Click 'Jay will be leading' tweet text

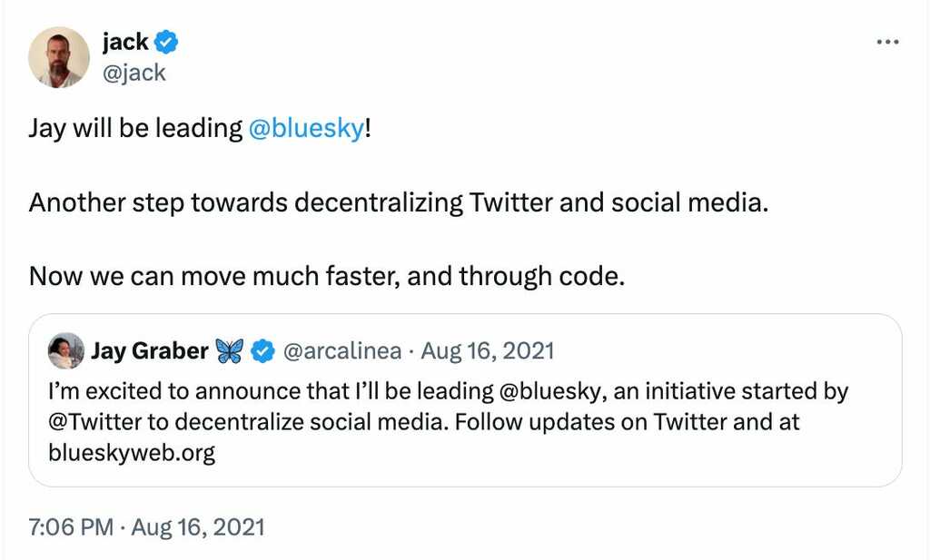click(135, 128)
